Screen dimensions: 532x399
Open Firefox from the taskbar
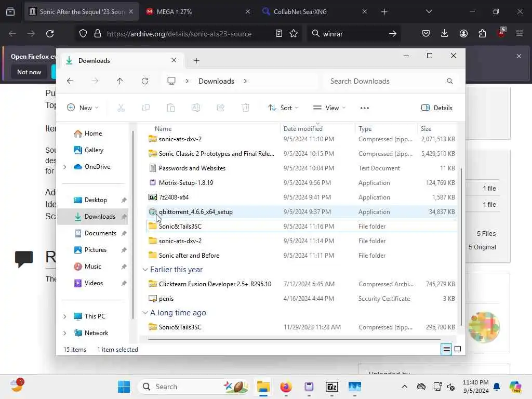pyautogui.click(x=286, y=387)
